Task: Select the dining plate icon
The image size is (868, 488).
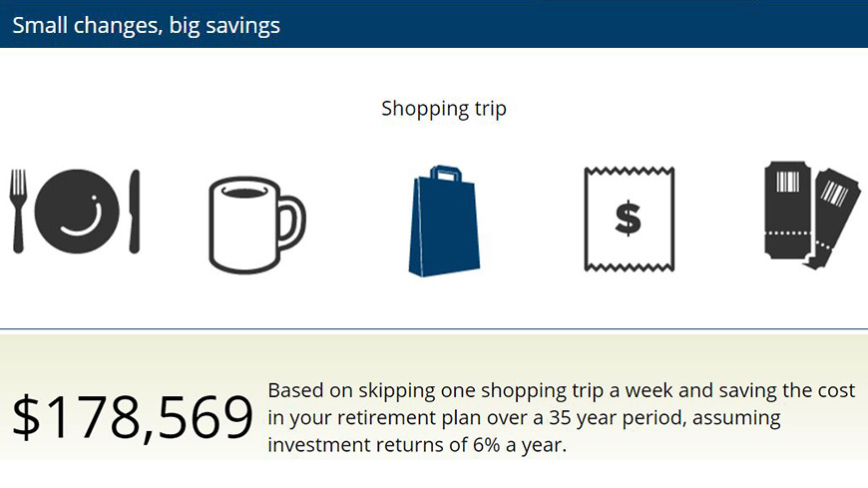Action: coord(75,211)
